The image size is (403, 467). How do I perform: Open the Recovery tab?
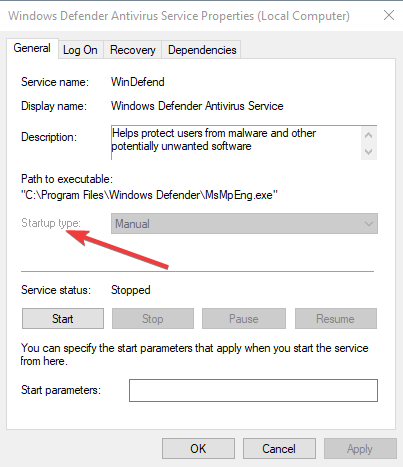point(133,50)
